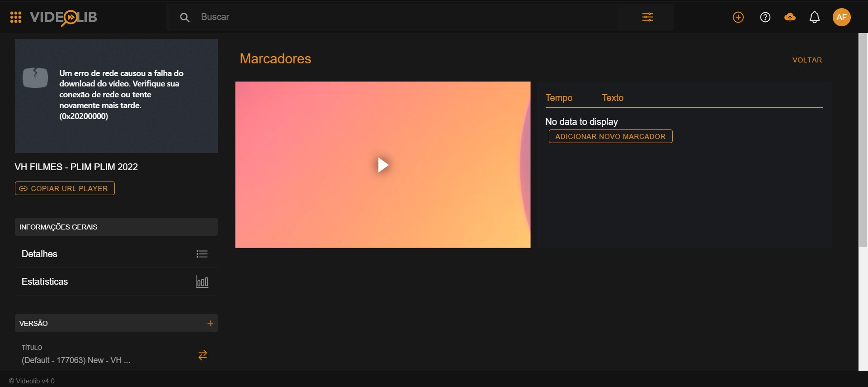Click VOLTAR to go back

tap(807, 60)
